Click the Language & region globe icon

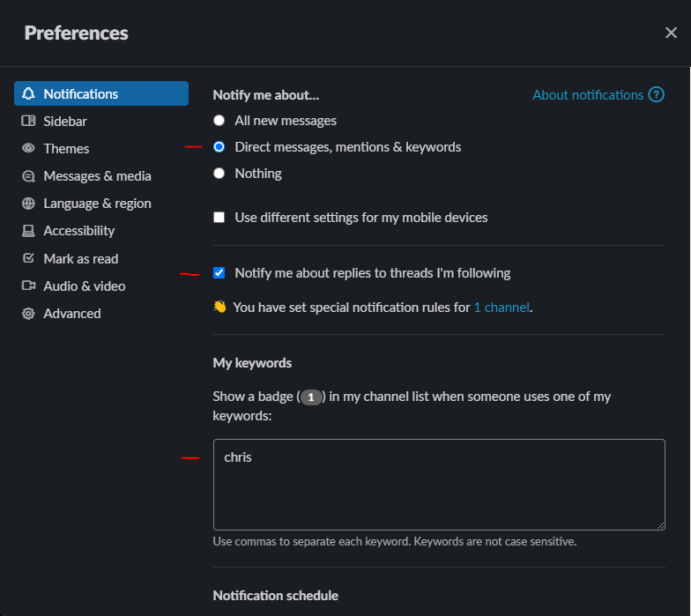pos(28,204)
